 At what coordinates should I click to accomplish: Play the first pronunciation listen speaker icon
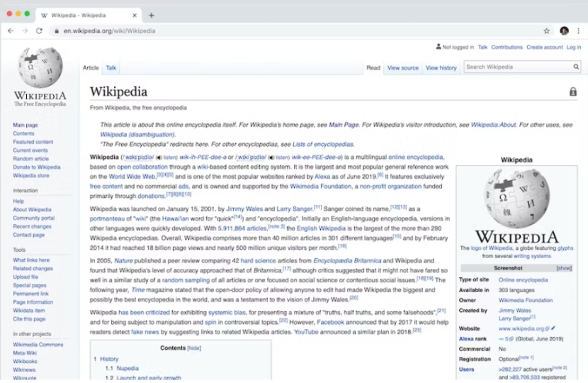pos(159,157)
